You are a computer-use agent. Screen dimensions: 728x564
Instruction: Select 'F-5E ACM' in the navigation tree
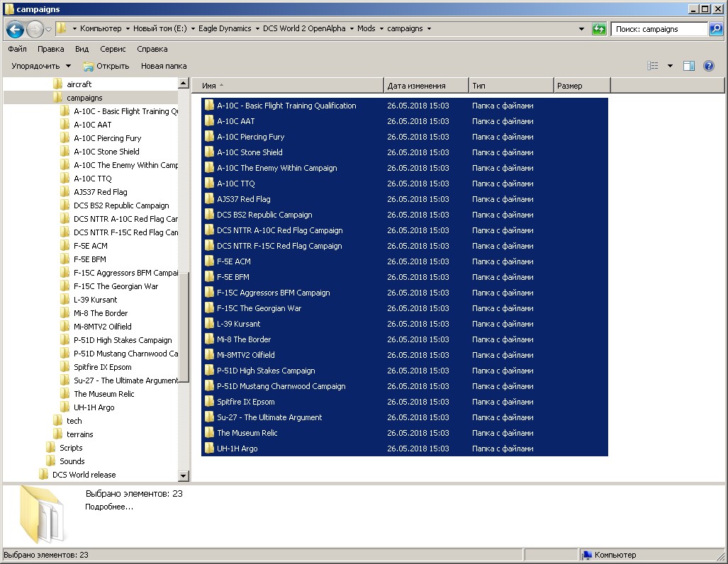click(90, 246)
